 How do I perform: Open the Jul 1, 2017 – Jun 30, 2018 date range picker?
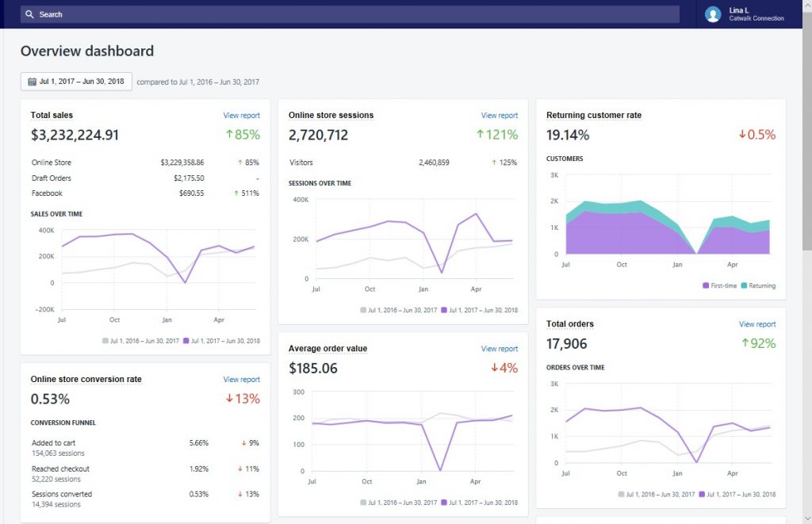click(x=76, y=82)
